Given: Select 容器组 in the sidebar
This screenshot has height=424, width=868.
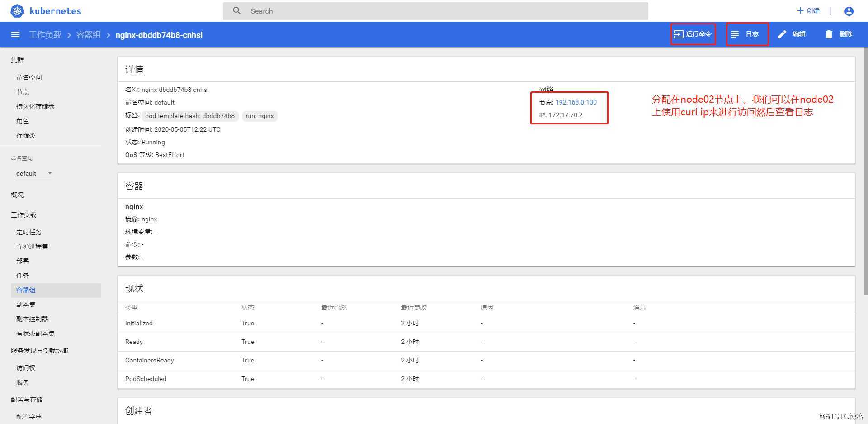Looking at the screenshot, I should (x=56, y=290).
